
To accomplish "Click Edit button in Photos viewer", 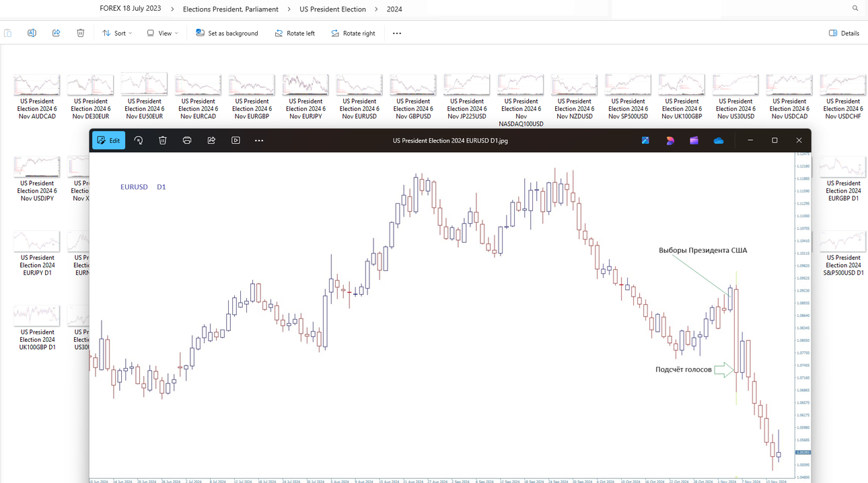I will (x=108, y=141).
